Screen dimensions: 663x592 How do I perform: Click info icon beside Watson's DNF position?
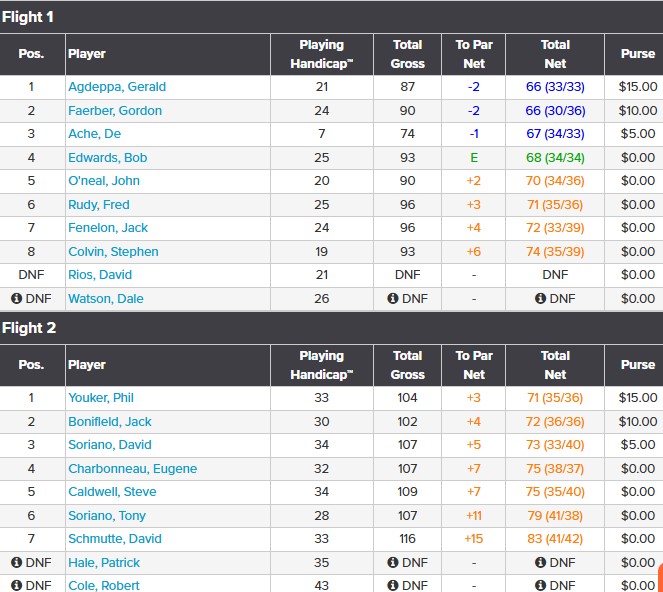16,298
